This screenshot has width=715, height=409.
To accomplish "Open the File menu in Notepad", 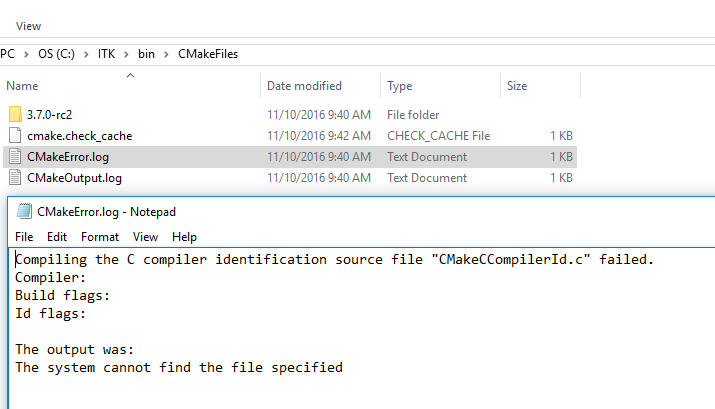I will (24, 237).
